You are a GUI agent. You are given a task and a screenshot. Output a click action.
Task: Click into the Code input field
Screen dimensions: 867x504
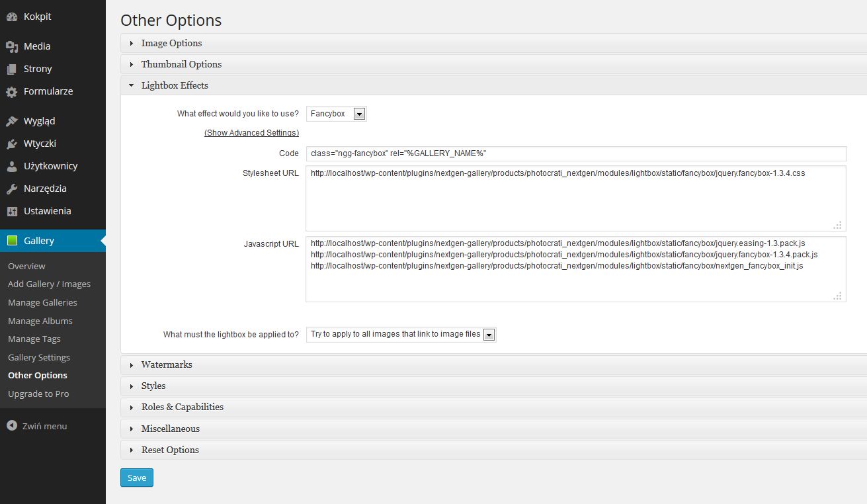tap(576, 153)
